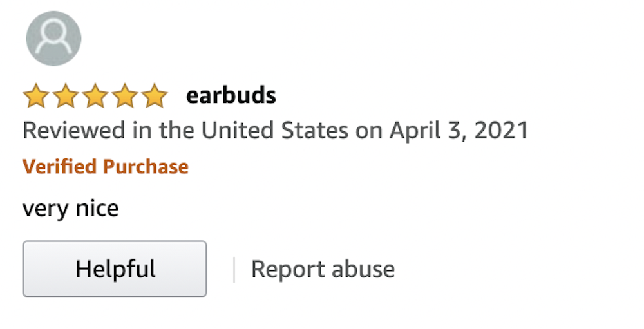Viewport: 644px width, 329px height.
Task: Click the fifth, last star of the rating
Action: (154, 97)
